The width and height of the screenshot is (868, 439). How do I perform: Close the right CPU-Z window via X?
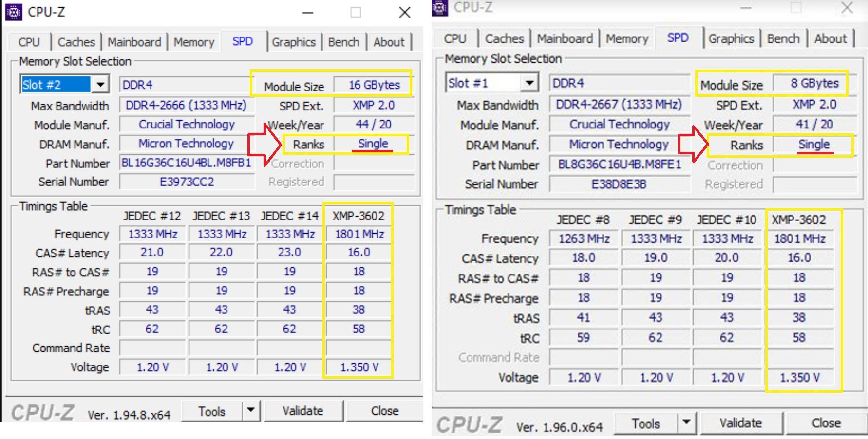coord(847,8)
